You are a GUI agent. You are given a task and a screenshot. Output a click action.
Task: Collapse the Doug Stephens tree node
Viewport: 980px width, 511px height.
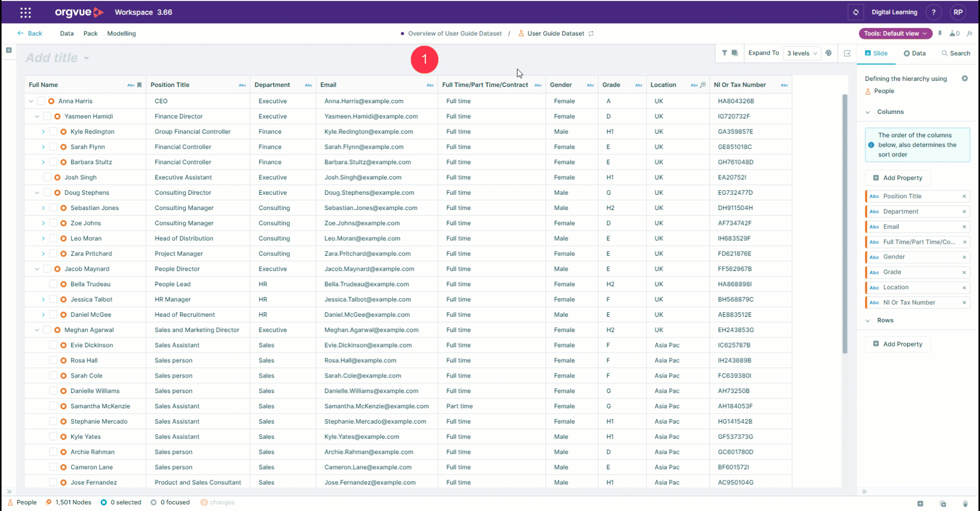coord(37,193)
